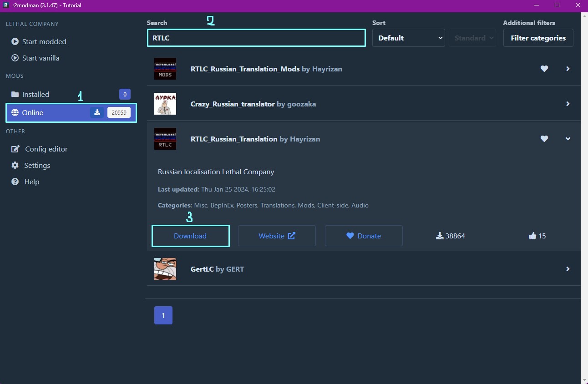Launch the game with Start vanilla
This screenshot has width=588, height=384.
[71, 58]
